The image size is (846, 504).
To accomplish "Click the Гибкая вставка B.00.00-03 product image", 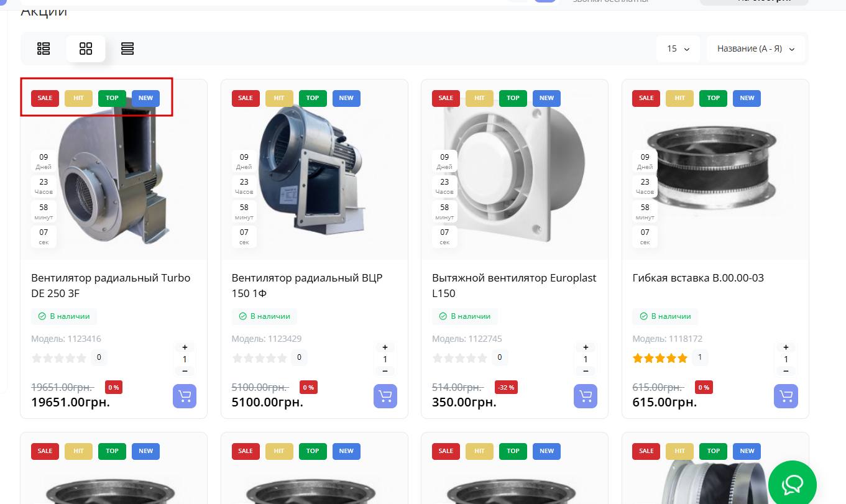I will [715, 170].
